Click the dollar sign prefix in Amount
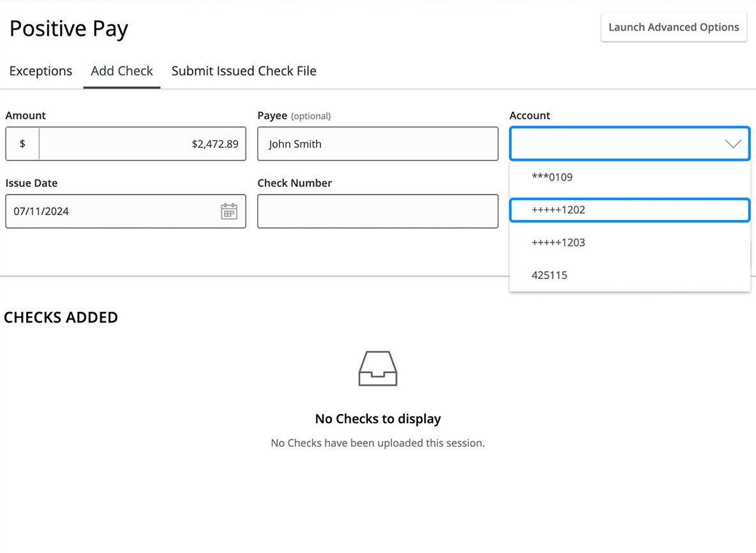This screenshot has width=756, height=553. pos(22,144)
